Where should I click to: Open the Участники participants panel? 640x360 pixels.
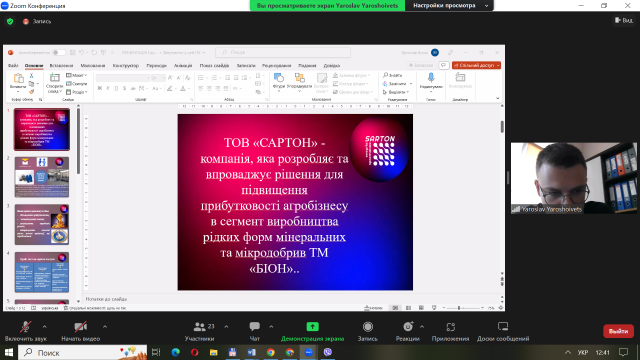click(x=200, y=331)
